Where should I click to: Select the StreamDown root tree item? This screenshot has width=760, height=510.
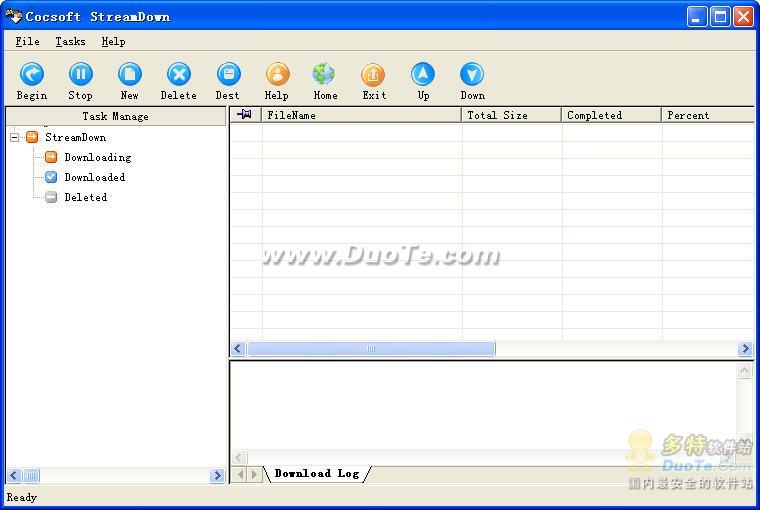point(76,137)
